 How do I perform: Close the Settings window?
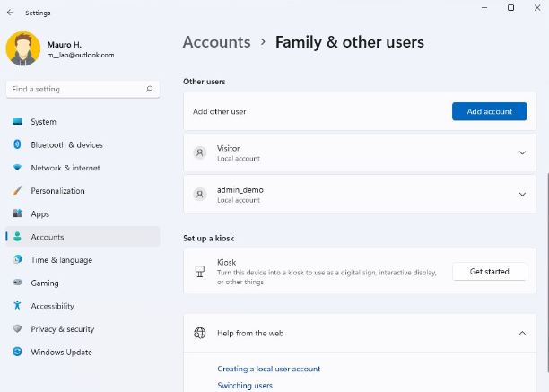[x=537, y=8]
